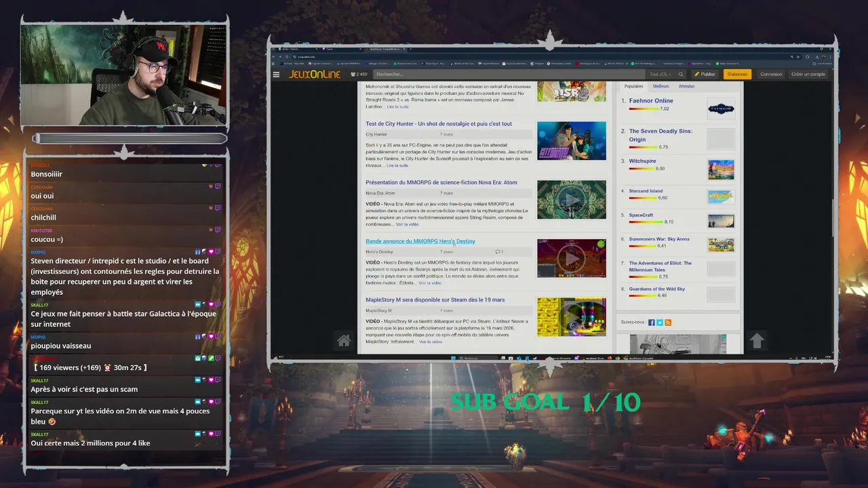The height and width of the screenshot is (488, 868).
Task: Open "Test de City Hunter" article link
Action: [439, 124]
